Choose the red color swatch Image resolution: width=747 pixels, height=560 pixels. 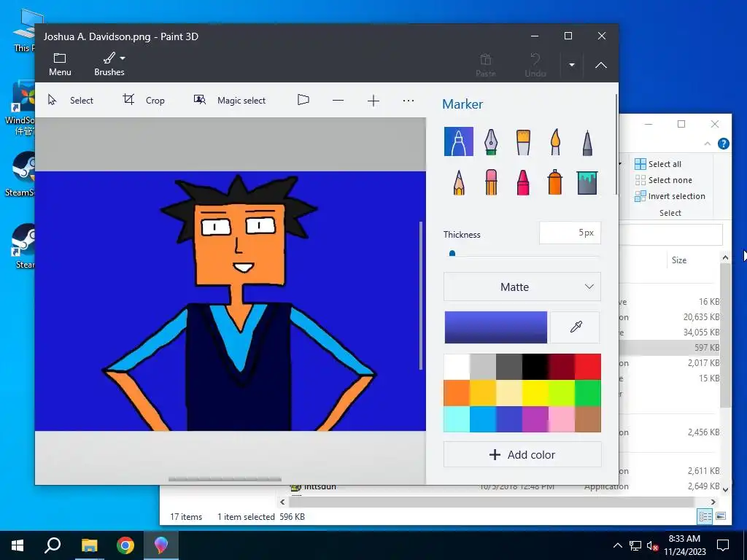tap(588, 366)
